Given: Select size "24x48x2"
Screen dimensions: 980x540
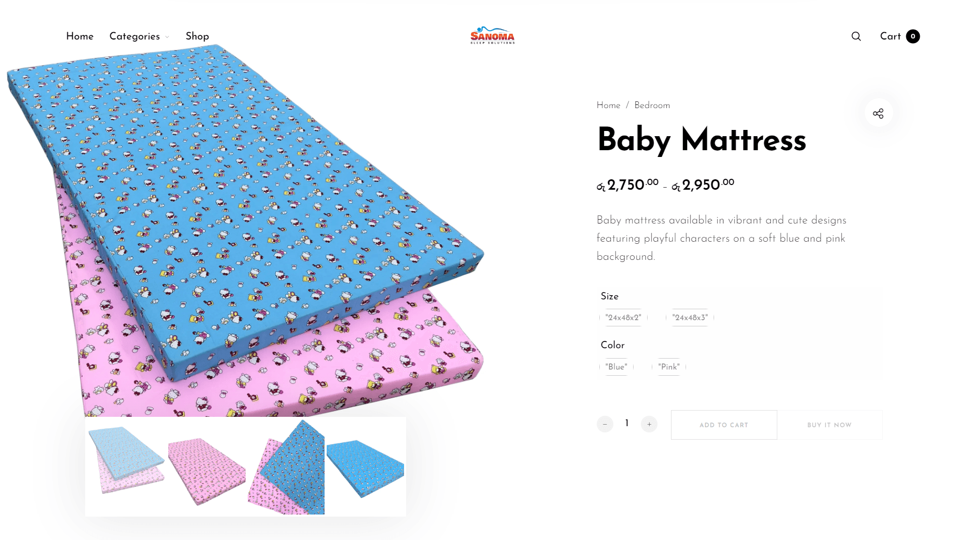Looking at the screenshot, I should pyautogui.click(x=624, y=317).
